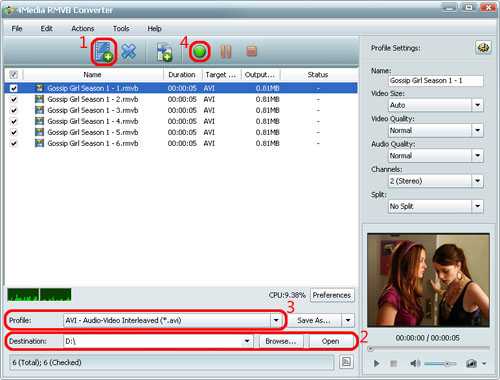The width and height of the screenshot is (500, 380).
Task: Open the log icon next to status bar
Action: click(346, 362)
